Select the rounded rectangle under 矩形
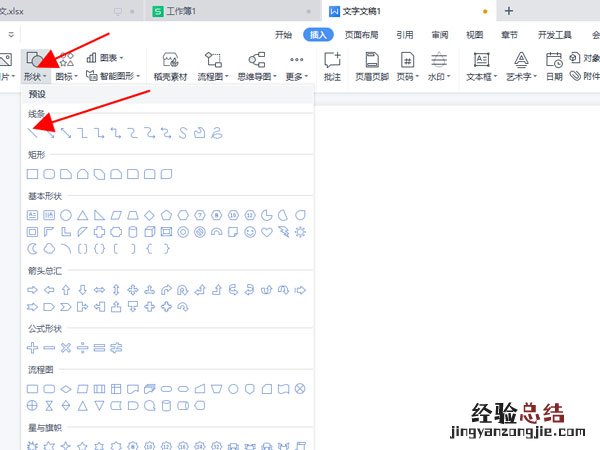Image resolution: width=600 pixels, height=450 pixels. coord(49,174)
